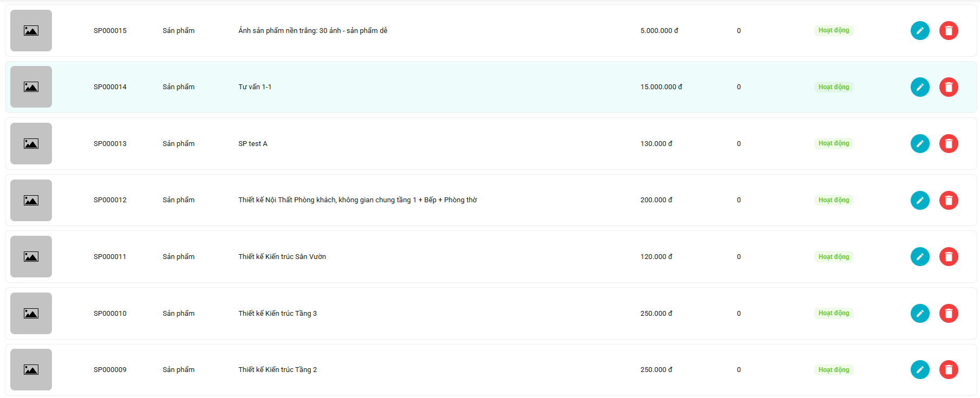
Task: Open image thumbnail of product SP000015
Action: coord(31,31)
